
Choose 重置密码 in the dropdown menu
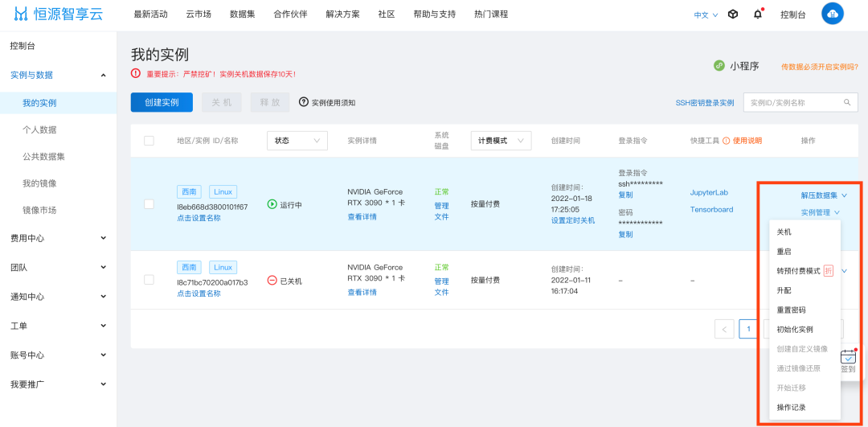[791, 310]
